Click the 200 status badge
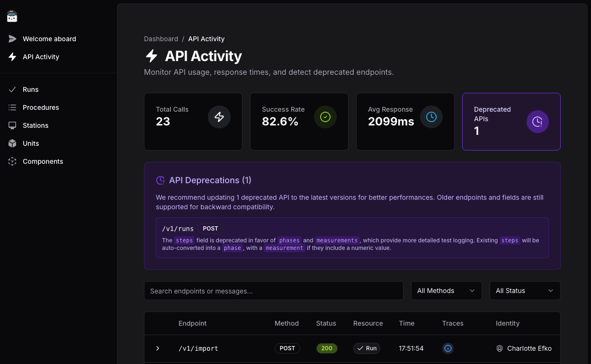 [327, 348]
